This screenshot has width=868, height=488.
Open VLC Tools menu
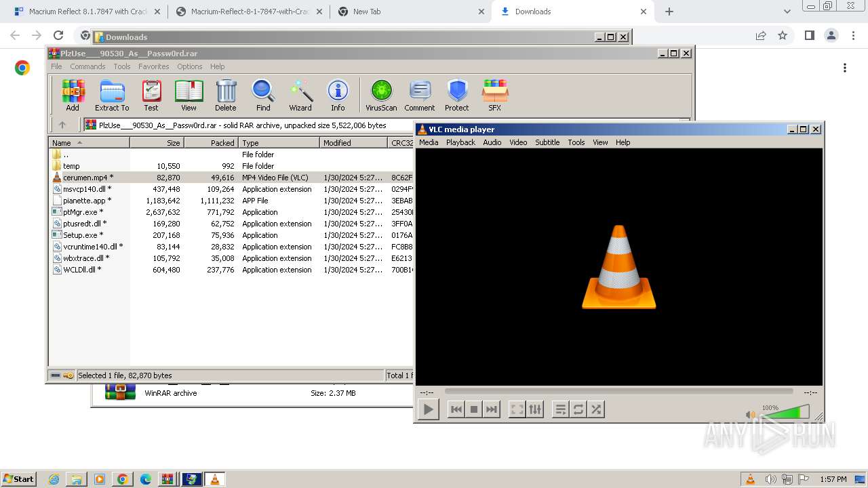pos(576,142)
